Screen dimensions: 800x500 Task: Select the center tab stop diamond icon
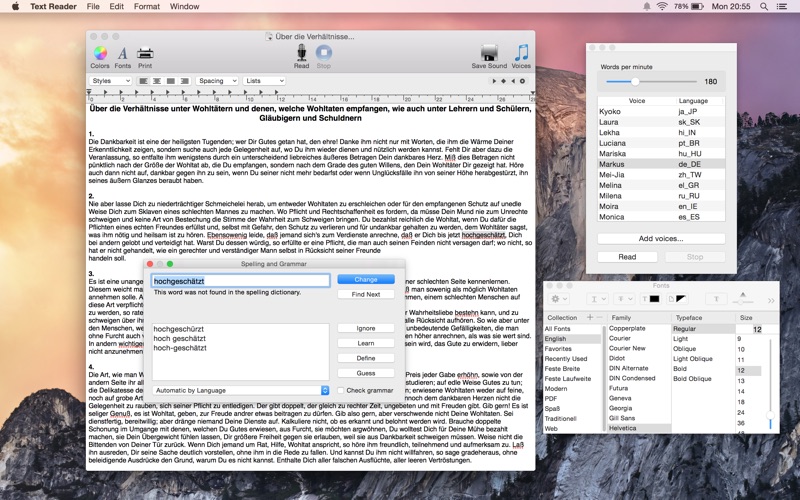[x=504, y=81]
